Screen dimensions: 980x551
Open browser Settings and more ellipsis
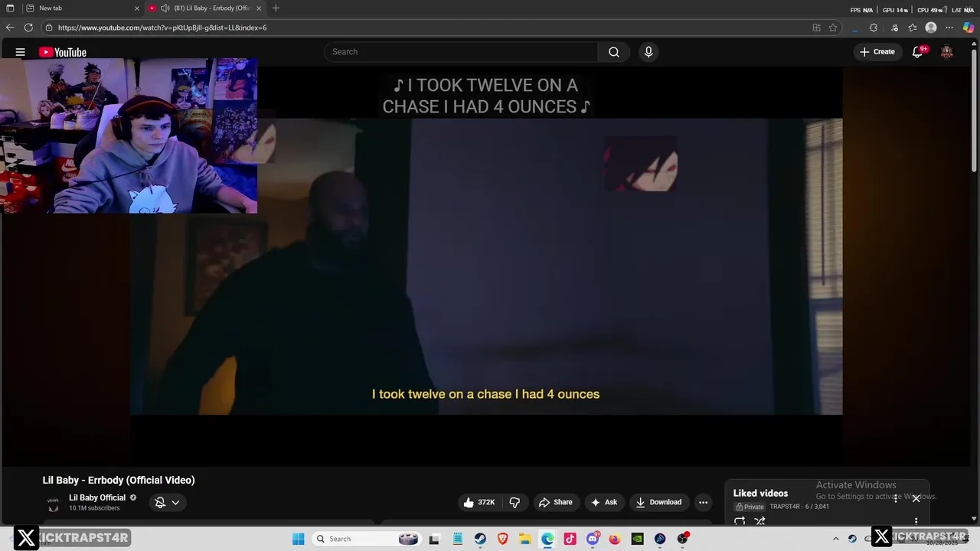pos(949,28)
